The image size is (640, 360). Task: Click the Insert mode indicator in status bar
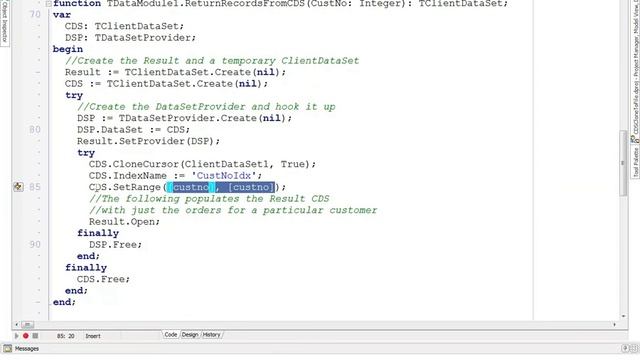93,336
